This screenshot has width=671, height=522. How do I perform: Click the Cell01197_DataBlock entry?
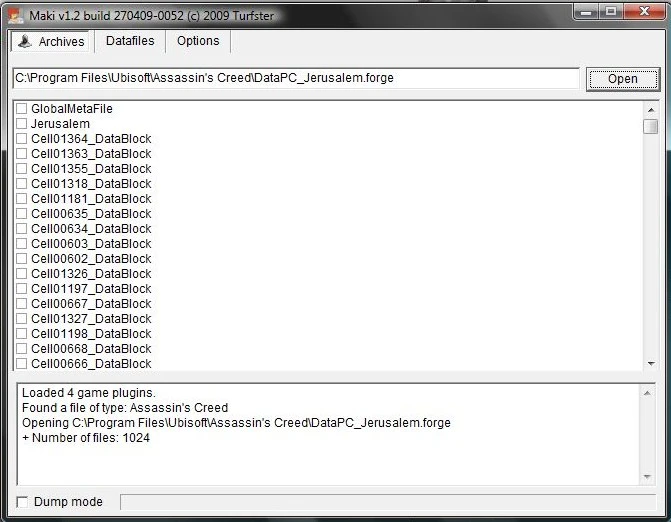tap(91, 289)
